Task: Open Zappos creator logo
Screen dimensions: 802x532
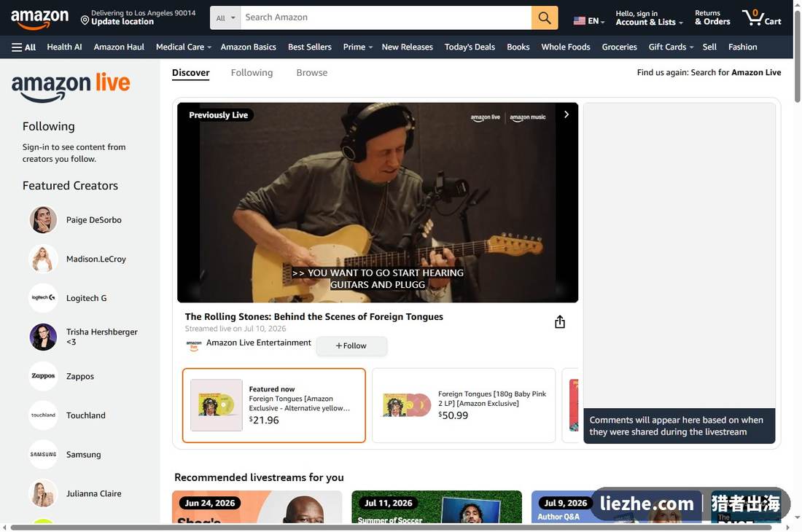Action: [x=43, y=376]
